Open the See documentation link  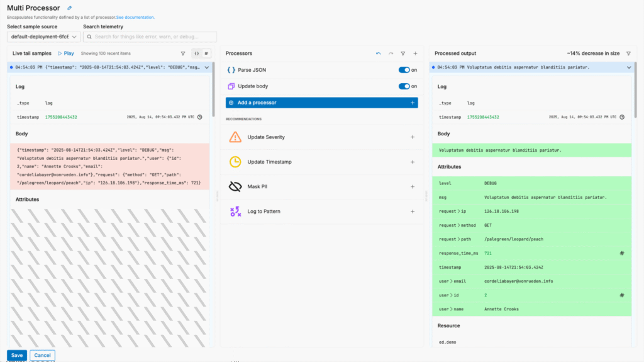(x=135, y=17)
